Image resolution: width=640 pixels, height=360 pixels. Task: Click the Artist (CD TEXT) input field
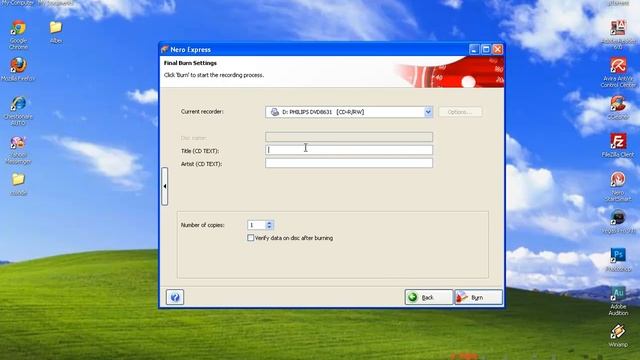click(349, 163)
